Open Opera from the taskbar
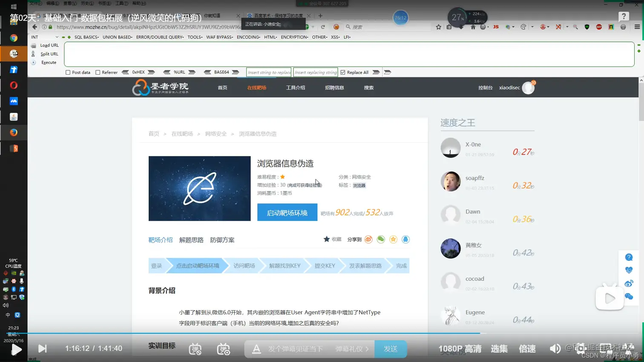The image size is (644, 362). click(x=14, y=85)
